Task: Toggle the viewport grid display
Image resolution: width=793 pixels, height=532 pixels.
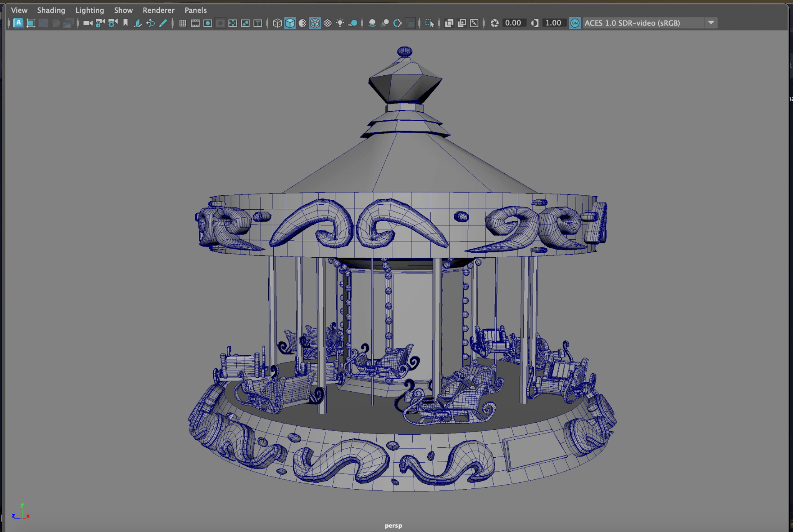Action: tap(183, 23)
